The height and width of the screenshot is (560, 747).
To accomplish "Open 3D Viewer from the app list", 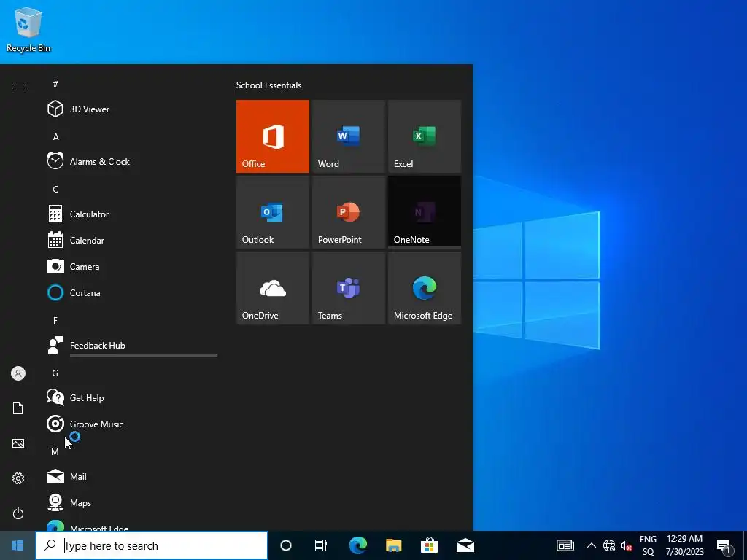I will [131, 109].
